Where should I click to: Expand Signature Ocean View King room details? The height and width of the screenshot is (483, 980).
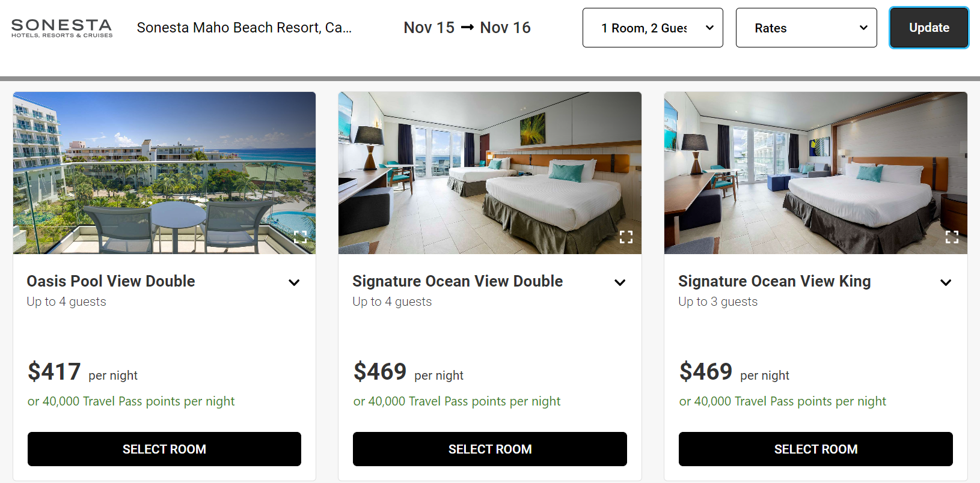pos(946,282)
